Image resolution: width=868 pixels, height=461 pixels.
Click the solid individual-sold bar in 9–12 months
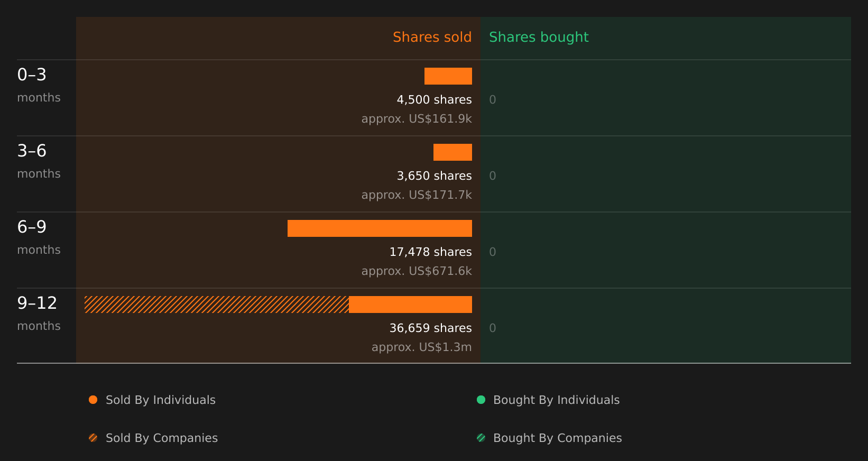410,305
